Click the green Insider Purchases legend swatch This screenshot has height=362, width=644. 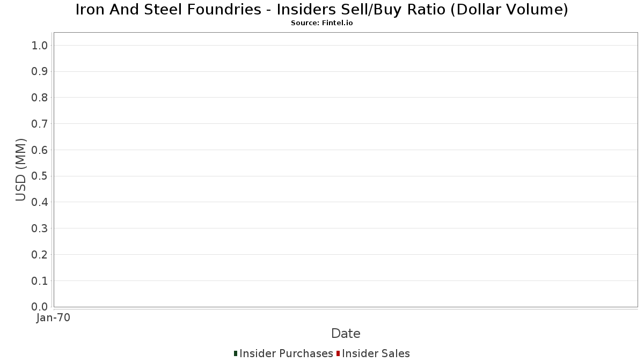pos(236,353)
